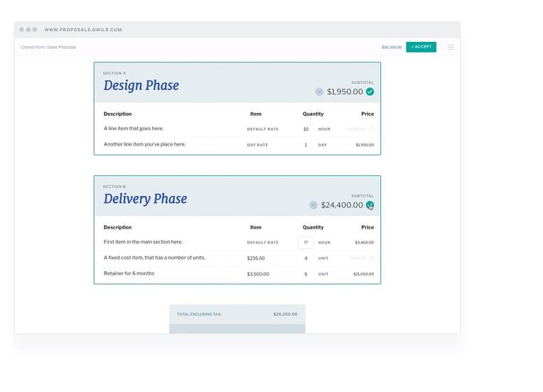The width and height of the screenshot is (543, 392).
Task: Click 'Total excluding tax' label
Action: [199, 314]
